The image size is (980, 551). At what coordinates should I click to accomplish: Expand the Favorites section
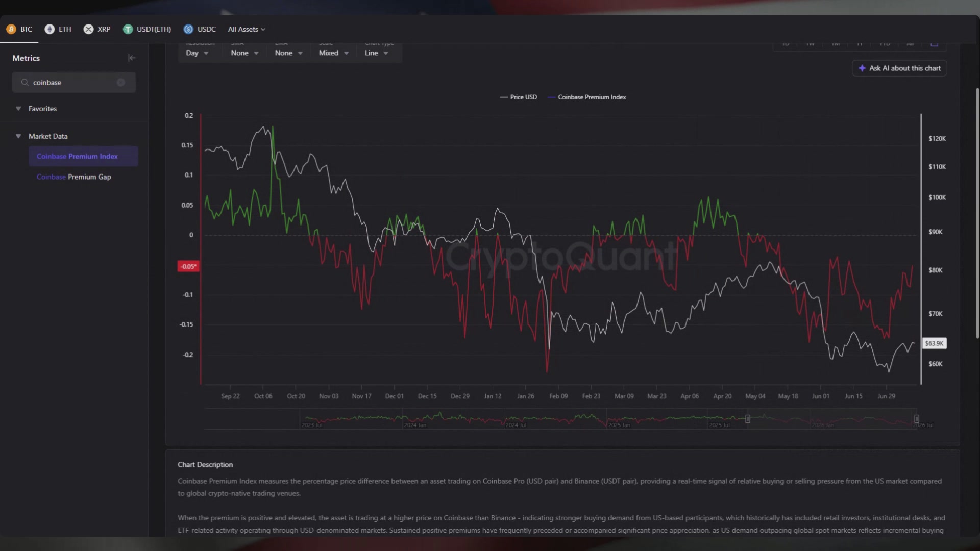click(x=18, y=109)
